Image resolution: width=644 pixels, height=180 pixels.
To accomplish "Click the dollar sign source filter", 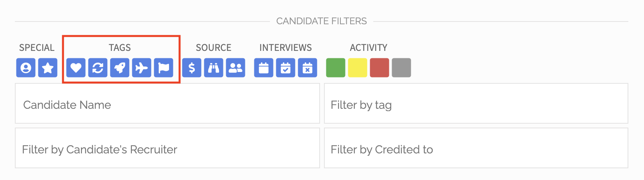I will 192,68.
